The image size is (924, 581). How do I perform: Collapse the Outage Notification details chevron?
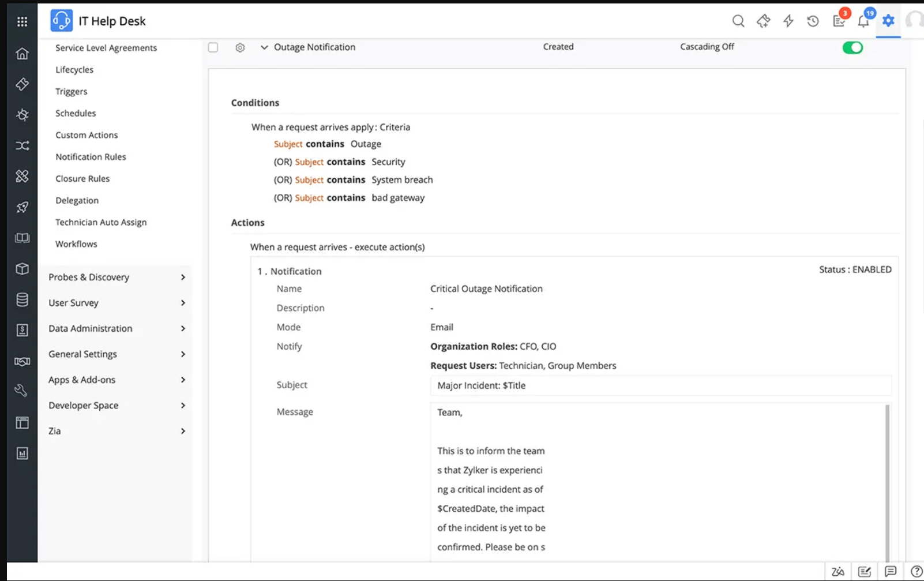[264, 47]
